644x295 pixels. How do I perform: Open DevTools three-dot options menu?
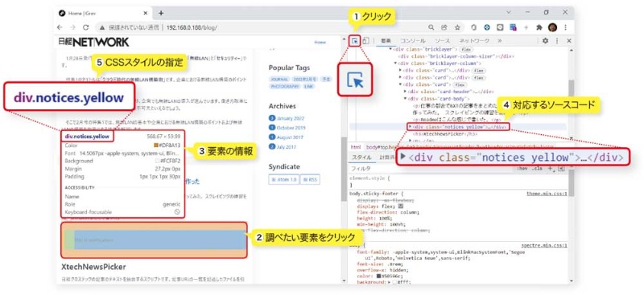[x=557, y=41]
